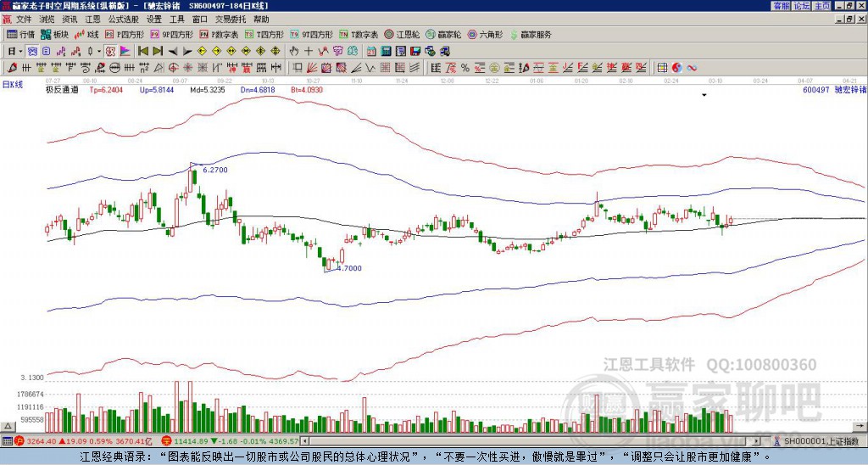Click the Md=5.3235 value
This screenshot has height=465, width=868.
pos(208,90)
